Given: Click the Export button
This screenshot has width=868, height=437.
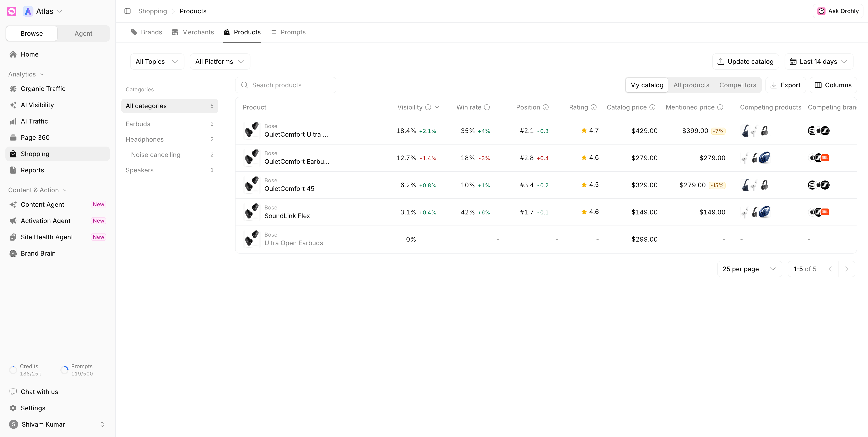Looking at the screenshot, I should (x=785, y=85).
